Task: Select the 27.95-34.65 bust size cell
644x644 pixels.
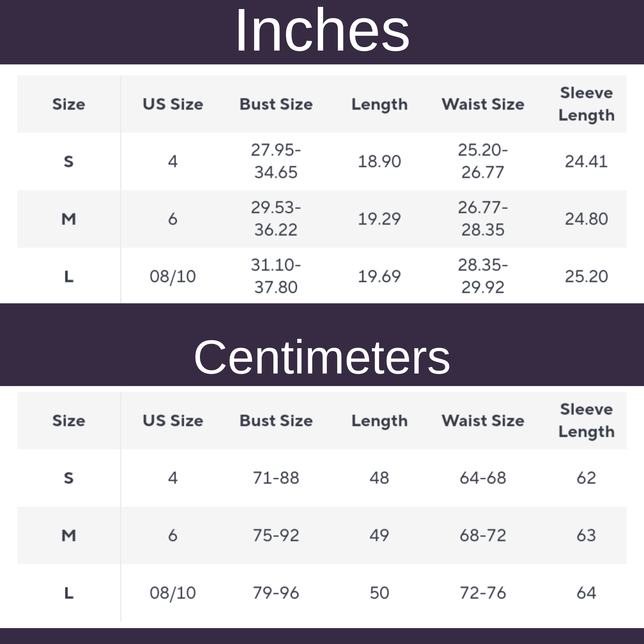Action: 276,161
